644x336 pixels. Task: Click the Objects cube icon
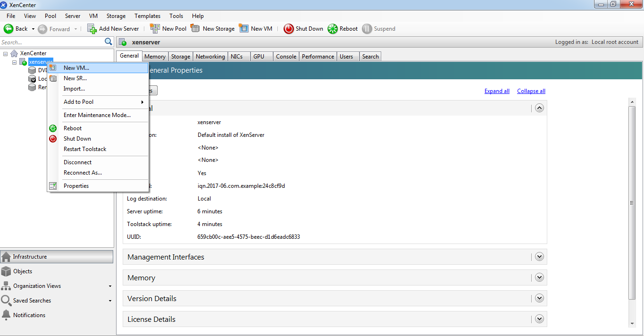pyautogui.click(x=6, y=271)
